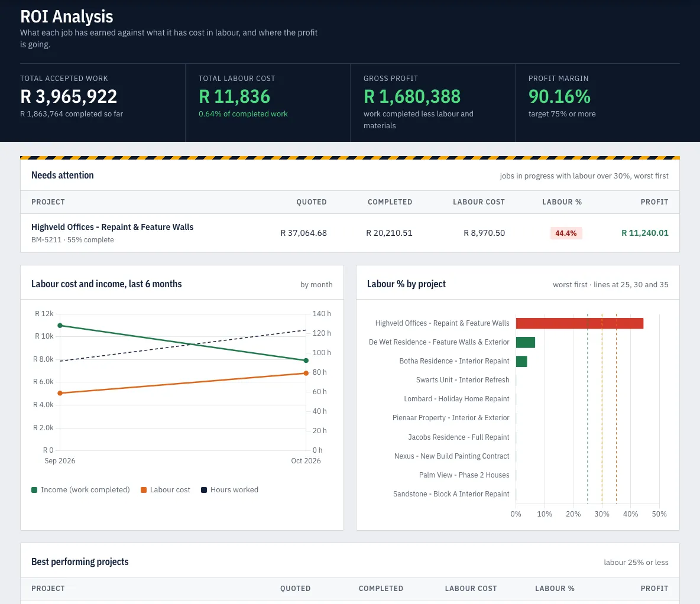Screen dimensions: 700x604
Task: Click the target 75% or more note
Action: 562,114
